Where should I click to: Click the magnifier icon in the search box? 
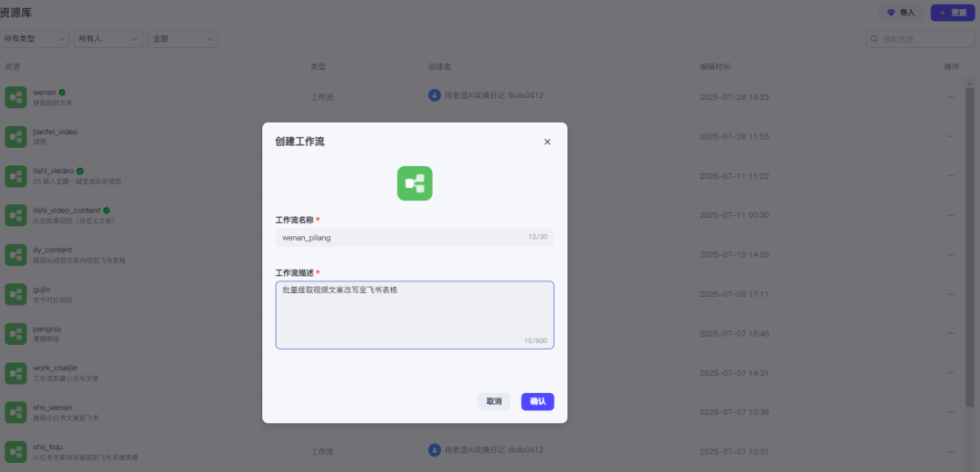(875, 39)
